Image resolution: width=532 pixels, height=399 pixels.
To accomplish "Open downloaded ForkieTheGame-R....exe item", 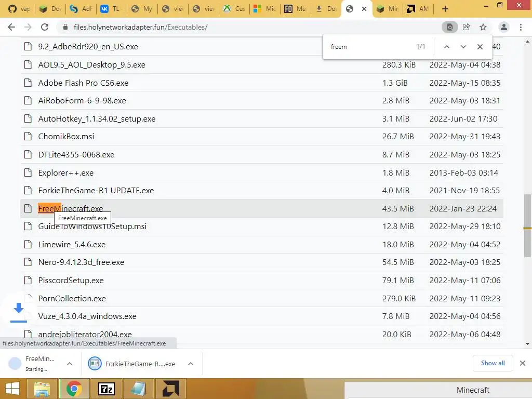I will pyautogui.click(x=131, y=364).
